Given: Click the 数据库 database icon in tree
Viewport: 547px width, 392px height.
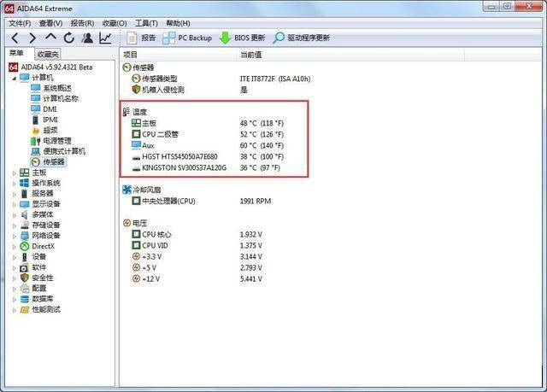Looking at the screenshot, I should pyautogui.click(x=25, y=299).
